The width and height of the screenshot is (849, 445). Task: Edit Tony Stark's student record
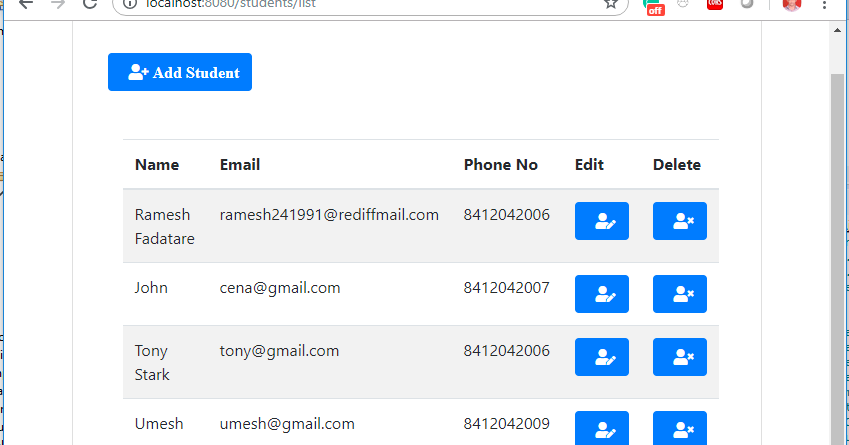coord(601,357)
